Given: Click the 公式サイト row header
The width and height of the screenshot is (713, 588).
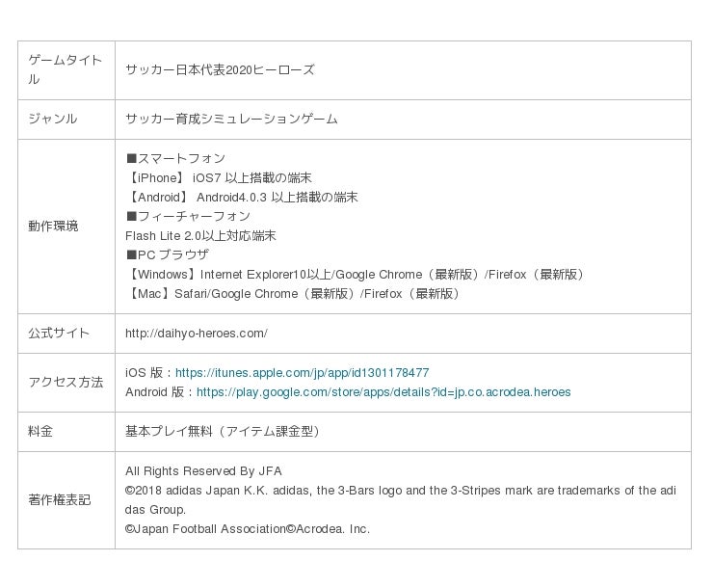Looking at the screenshot, I should 59,334.
